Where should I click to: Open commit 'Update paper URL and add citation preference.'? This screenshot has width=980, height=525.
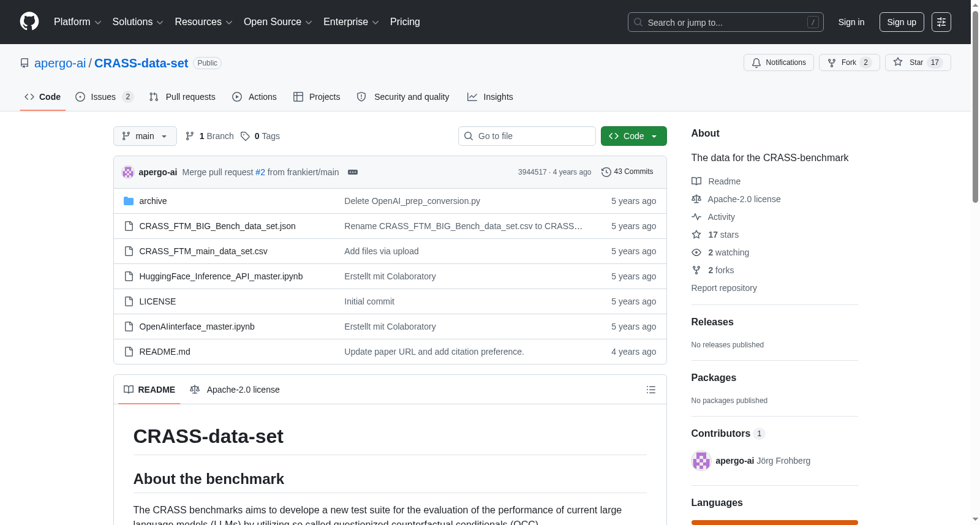point(434,352)
